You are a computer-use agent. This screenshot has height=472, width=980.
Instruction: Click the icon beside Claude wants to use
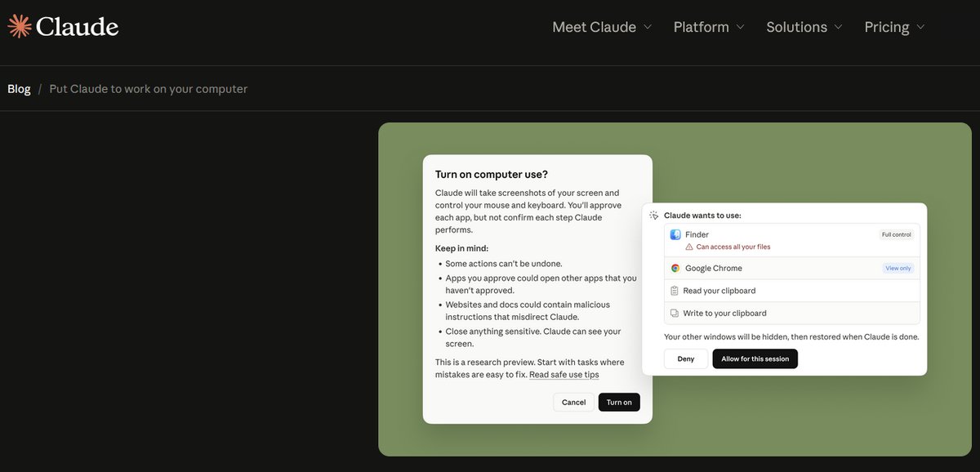[654, 216]
